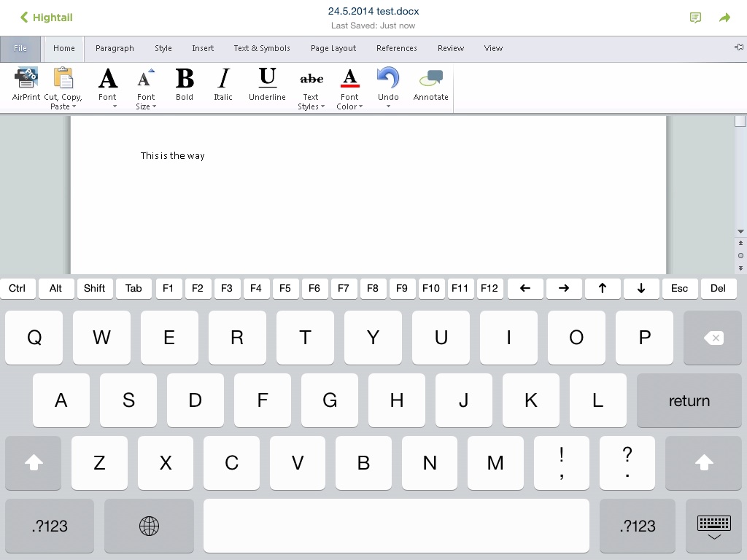Screen dimensions: 747x560
Task: Open the Annotate tool
Action: [x=430, y=79]
